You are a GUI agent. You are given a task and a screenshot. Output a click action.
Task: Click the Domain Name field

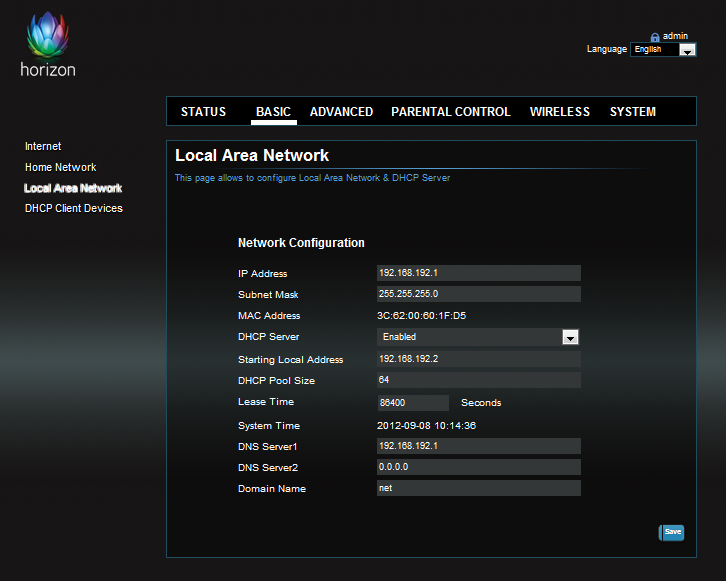(x=479, y=488)
